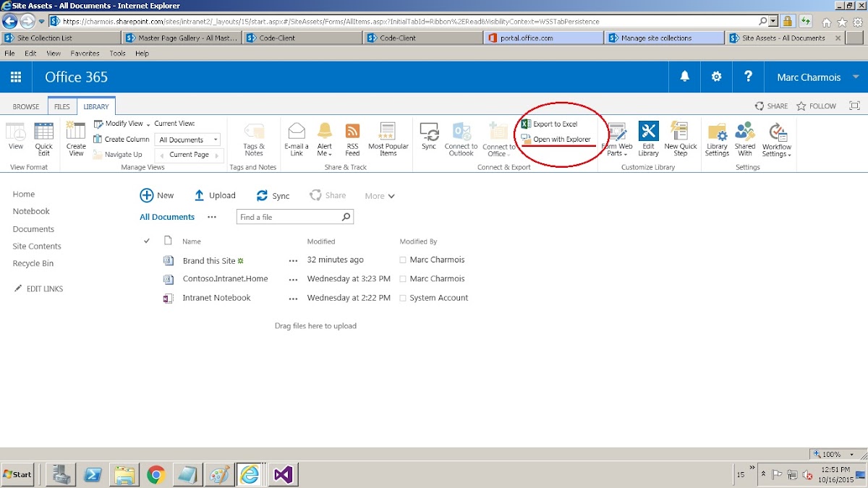Image resolution: width=868 pixels, height=488 pixels.
Task: Click the SHARE button at top right
Action: coord(771,106)
